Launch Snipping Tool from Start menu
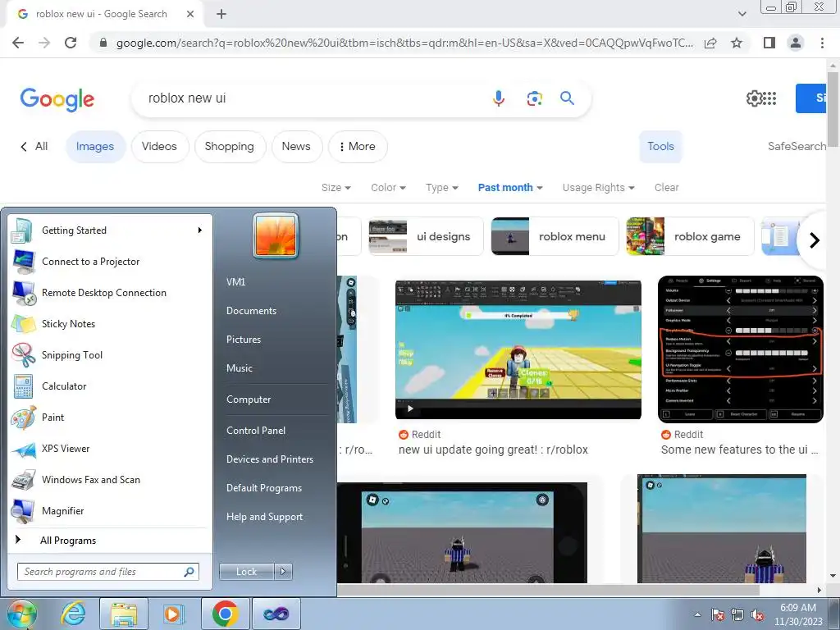840x630 pixels. [x=110, y=355]
